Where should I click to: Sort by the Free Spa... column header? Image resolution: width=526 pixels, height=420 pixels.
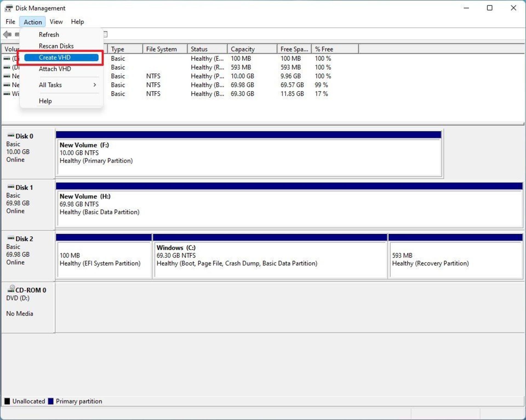[x=294, y=49]
